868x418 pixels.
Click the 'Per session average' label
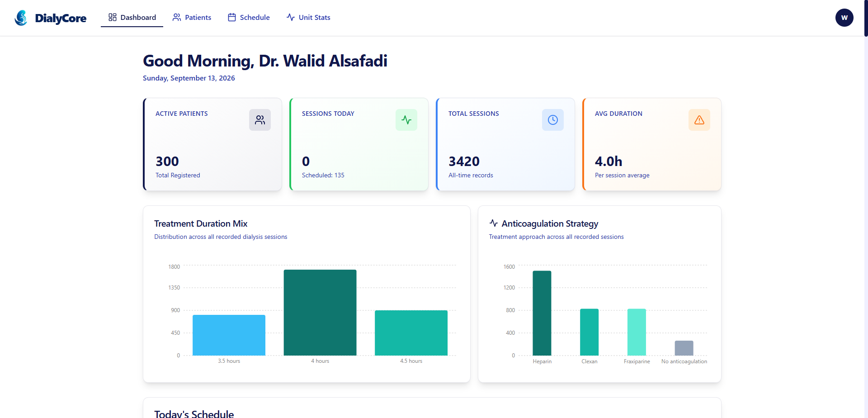click(x=622, y=175)
